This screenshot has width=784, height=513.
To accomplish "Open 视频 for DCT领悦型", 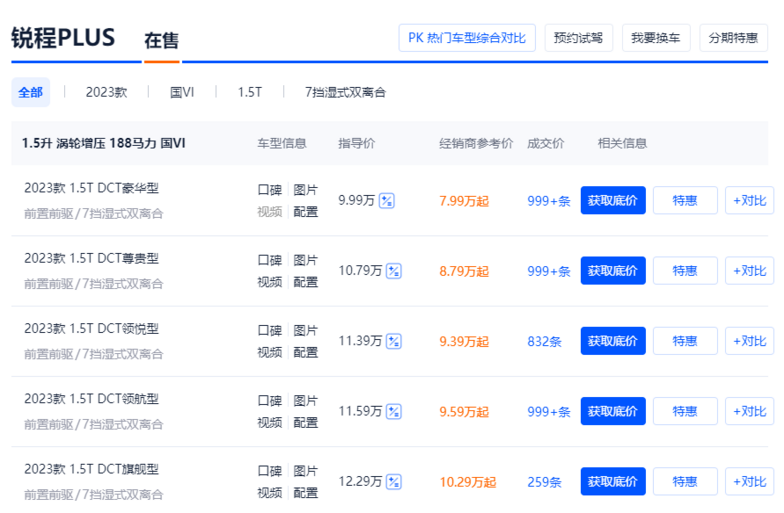I will 270,352.
